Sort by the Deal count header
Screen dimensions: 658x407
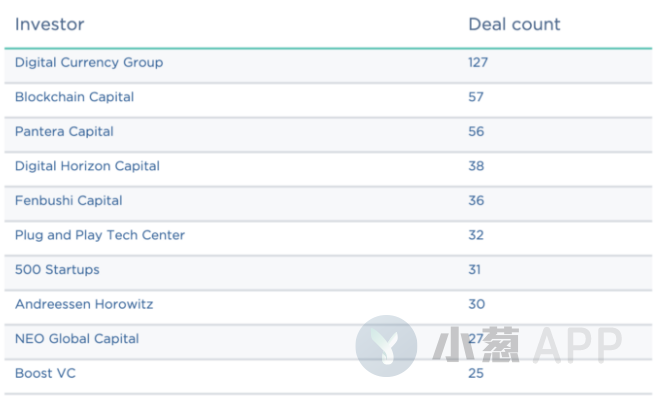coord(514,24)
